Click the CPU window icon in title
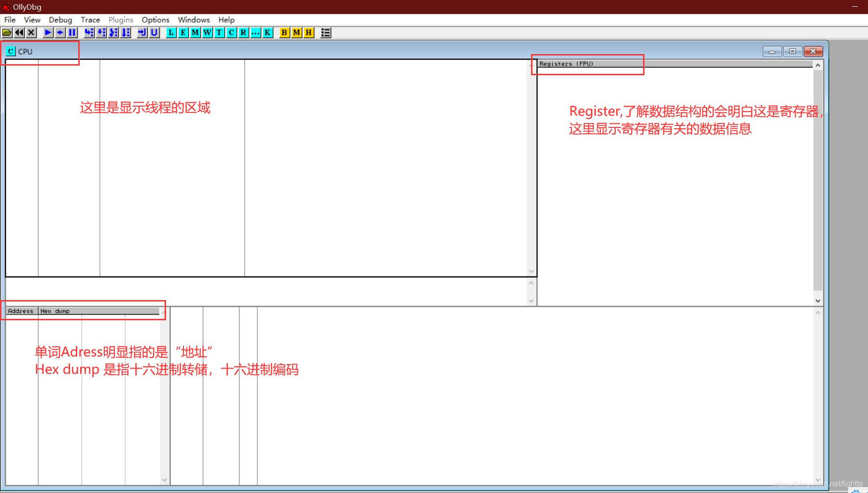Viewport: 868px width, 493px height. click(x=11, y=51)
